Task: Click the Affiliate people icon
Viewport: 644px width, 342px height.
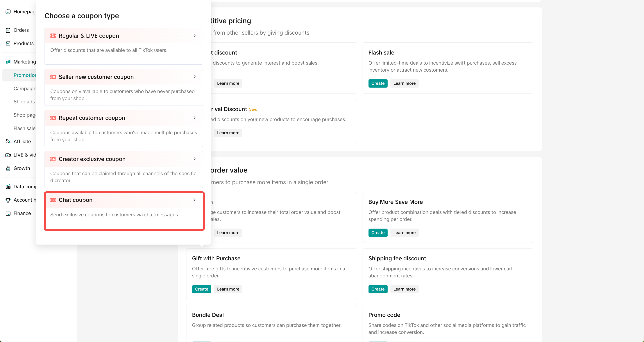Action: click(8, 141)
